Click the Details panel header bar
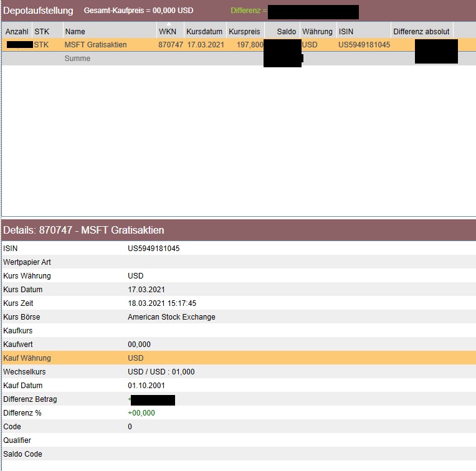The width and height of the screenshot is (476, 471). tap(238, 231)
